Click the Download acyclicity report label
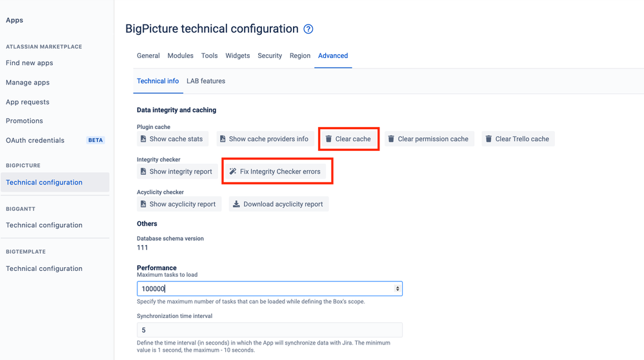 pyautogui.click(x=283, y=204)
